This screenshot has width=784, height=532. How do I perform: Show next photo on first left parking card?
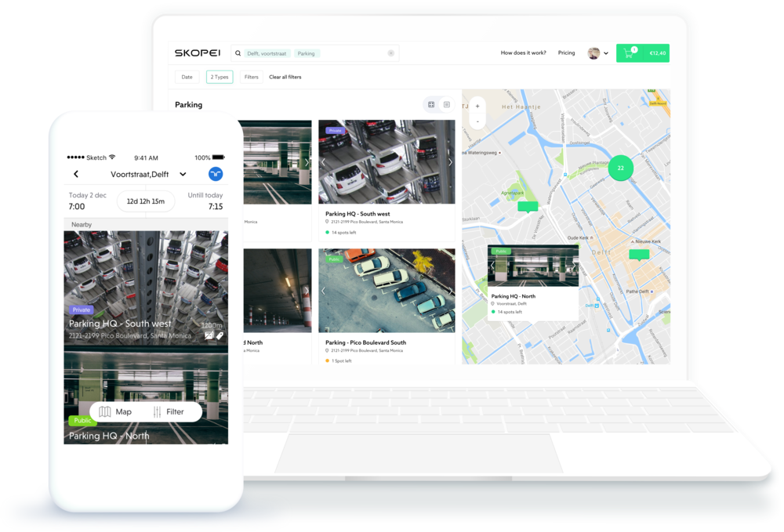pyautogui.click(x=307, y=162)
